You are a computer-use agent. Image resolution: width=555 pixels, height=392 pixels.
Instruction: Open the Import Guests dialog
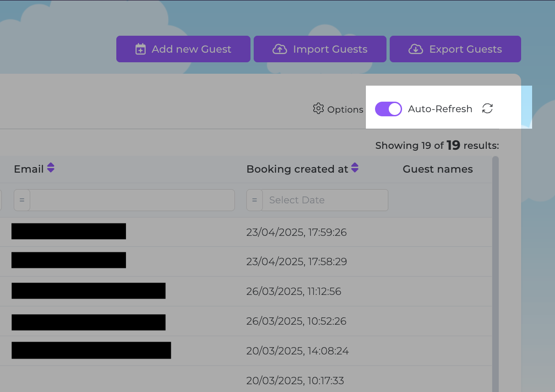[x=320, y=49]
